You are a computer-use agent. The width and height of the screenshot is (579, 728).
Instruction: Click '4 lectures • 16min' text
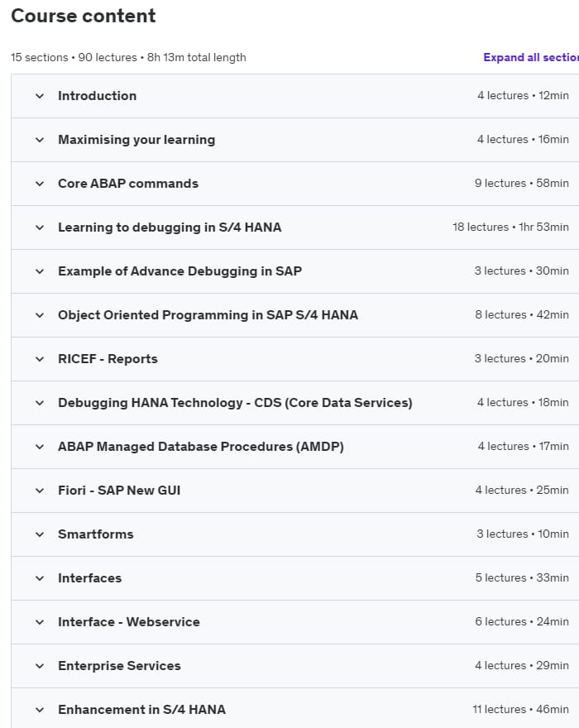coord(523,139)
